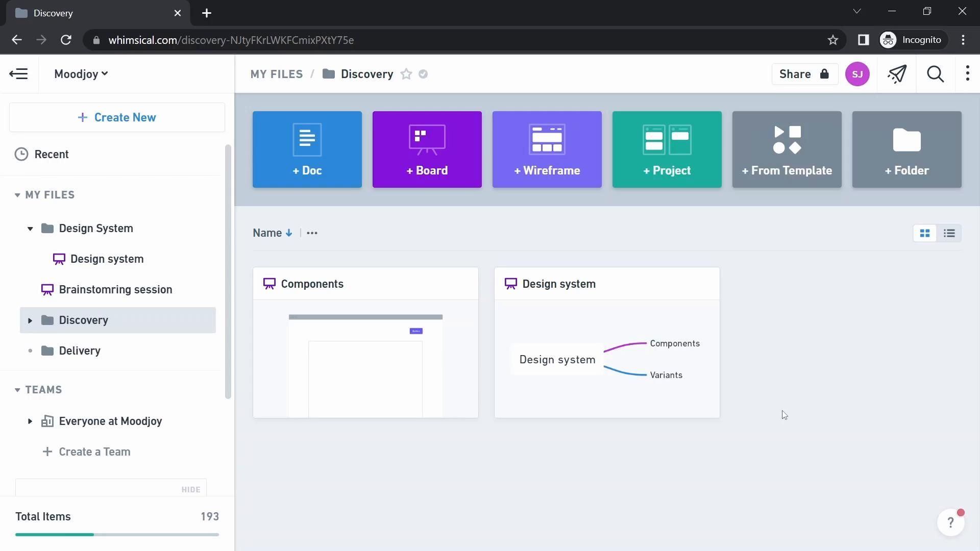Create new item From Template
This screenshot has height=551, width=980.
(787, 149)
